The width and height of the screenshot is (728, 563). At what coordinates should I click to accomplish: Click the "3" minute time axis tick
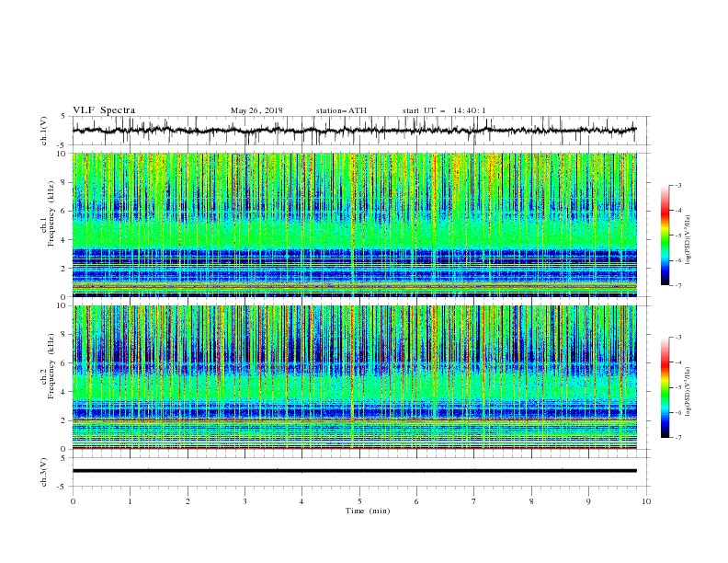point(245,501)
